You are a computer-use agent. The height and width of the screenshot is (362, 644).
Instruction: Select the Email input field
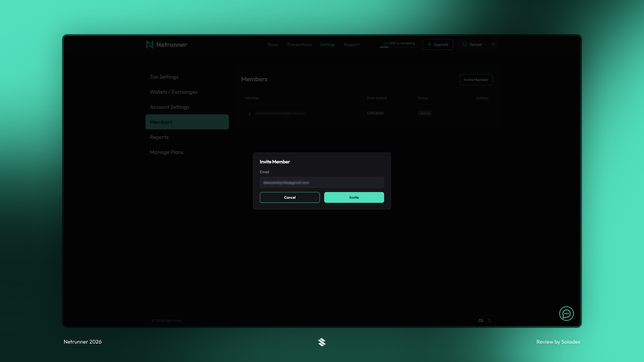pyautogui.click(x=322, y=182)
